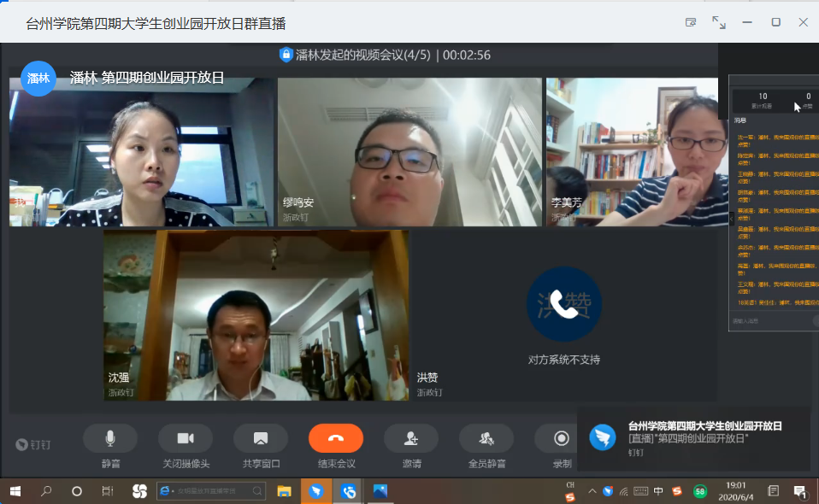End the meeting with orange 结束会议 button
This screenshot has height=504, width=819.
pos(336,438)
